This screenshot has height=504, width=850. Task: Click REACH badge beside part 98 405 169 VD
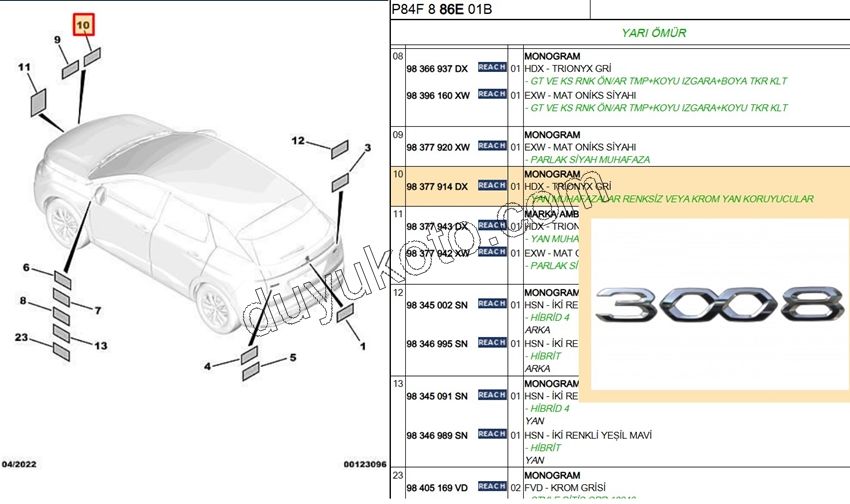491,487
